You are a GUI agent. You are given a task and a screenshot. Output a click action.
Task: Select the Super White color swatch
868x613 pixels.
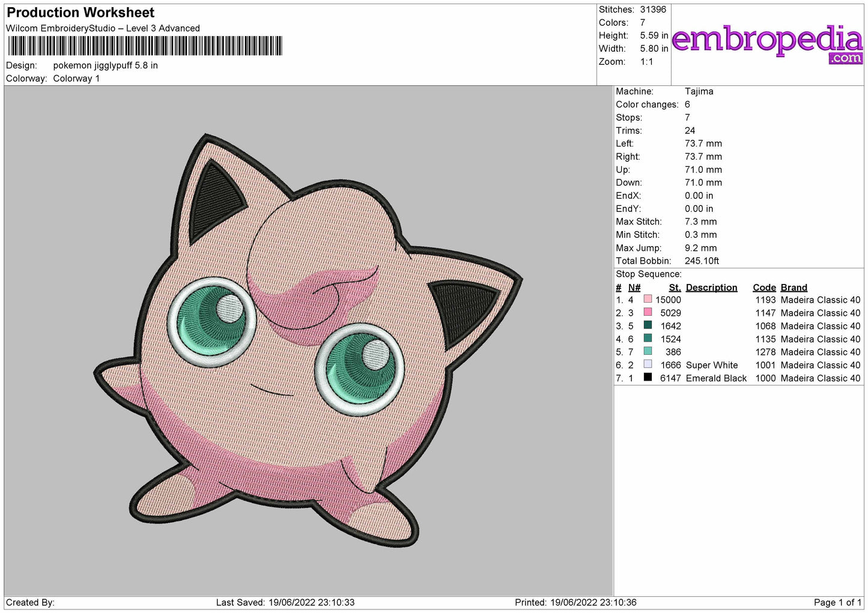(648, 364)
